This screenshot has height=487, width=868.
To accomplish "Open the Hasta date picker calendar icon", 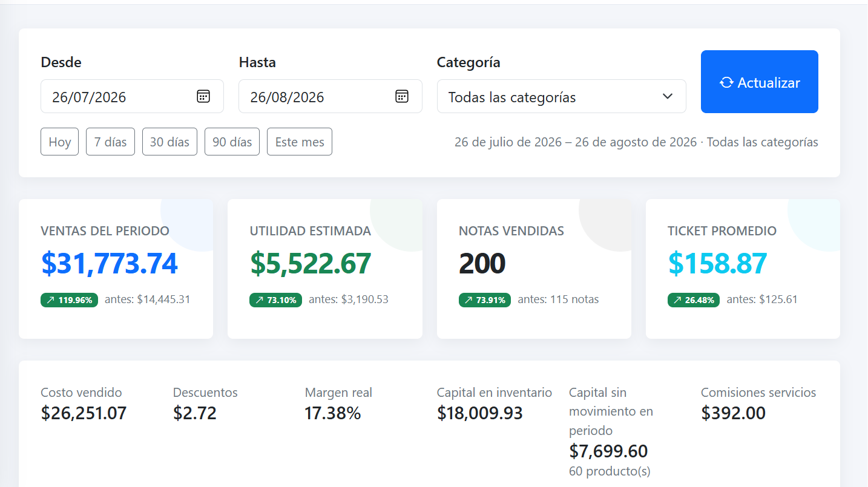I will [402, 96].
